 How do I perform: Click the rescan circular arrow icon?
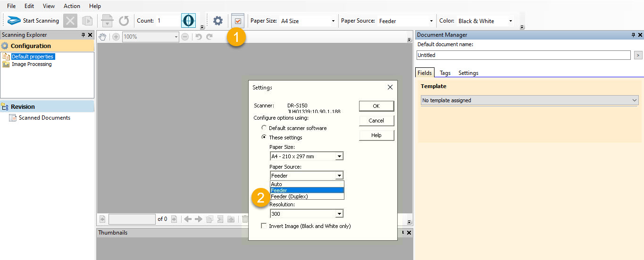[x=124, y=21]
